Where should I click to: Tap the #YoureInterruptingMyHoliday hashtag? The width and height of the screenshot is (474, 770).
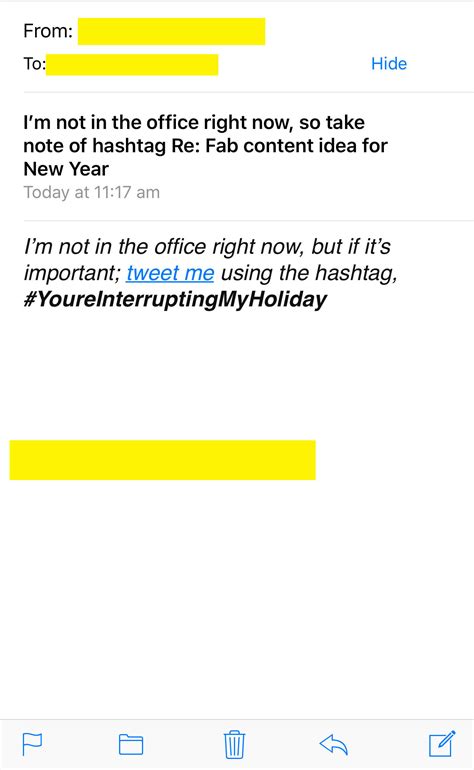coord(175,300)
